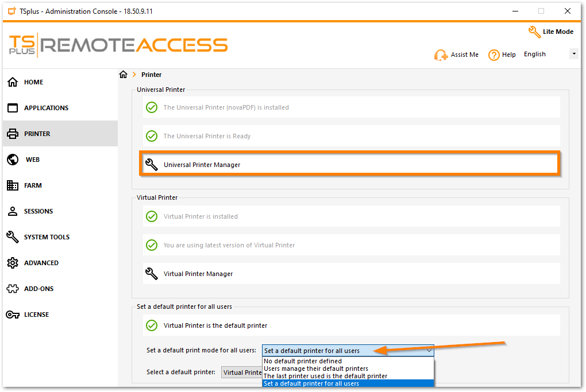The width and height of the screenshot is (586, 392).
Task: Expand the language selection dropdown
Action: [573, 53]
